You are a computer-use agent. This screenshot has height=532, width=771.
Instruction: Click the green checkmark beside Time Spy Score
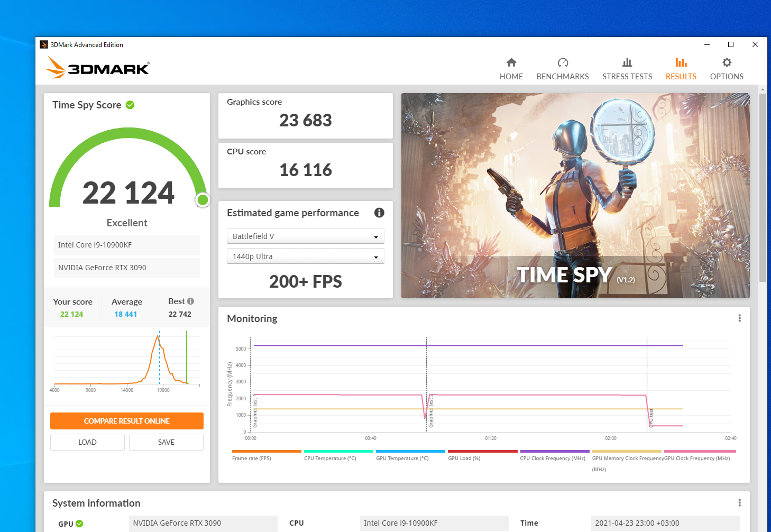(x=130, y=105)
